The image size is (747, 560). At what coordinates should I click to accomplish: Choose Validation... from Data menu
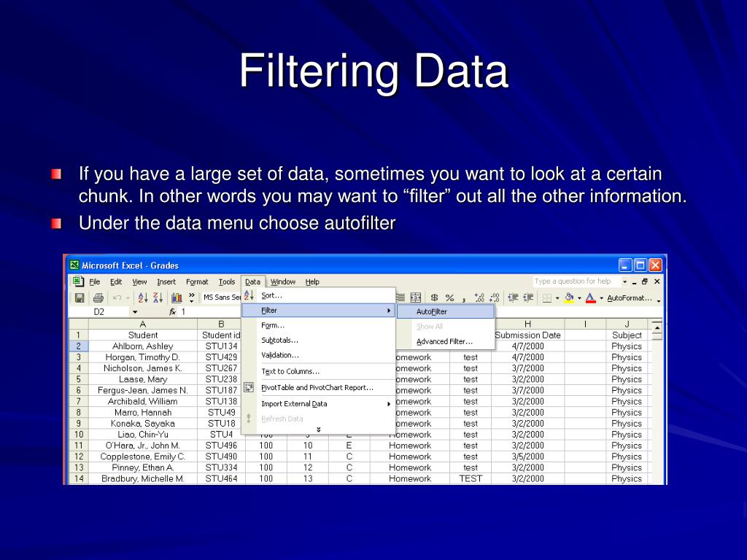click(x=319, y=355)
